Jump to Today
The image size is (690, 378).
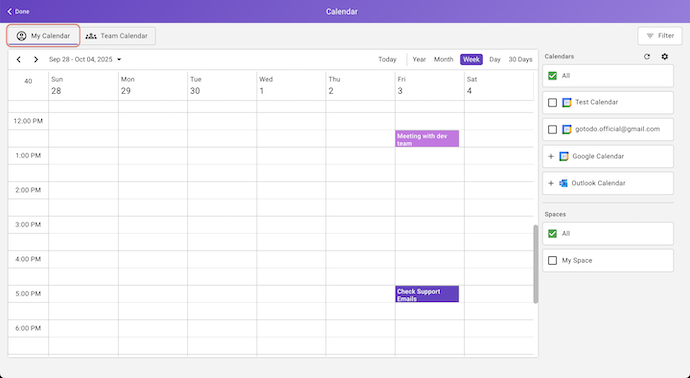387,59
